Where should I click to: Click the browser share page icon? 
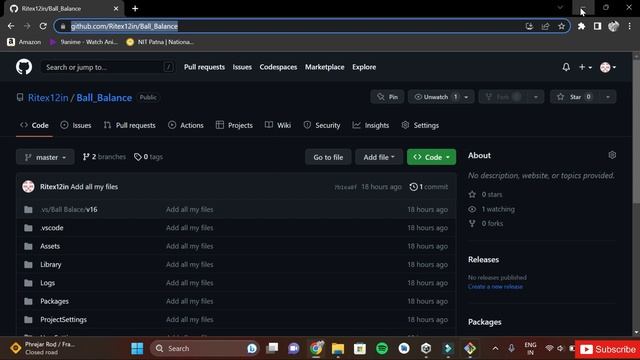pyautogui.click(x=545, y=26)
